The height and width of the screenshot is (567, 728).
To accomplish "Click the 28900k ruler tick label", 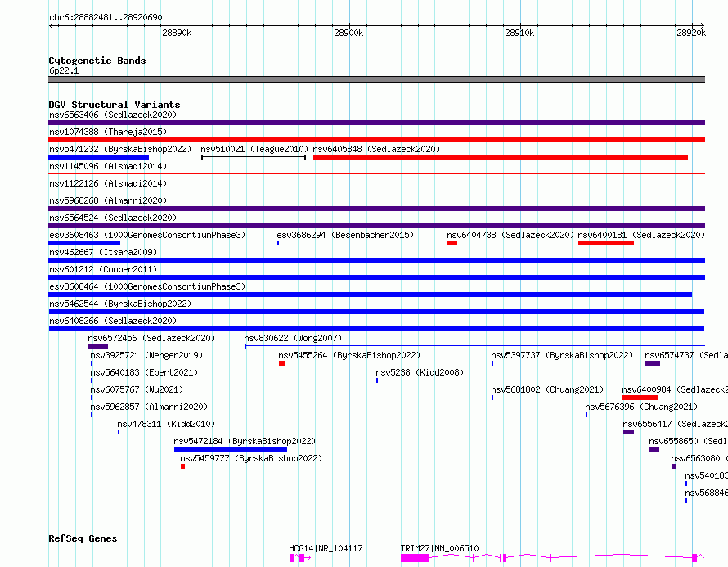I will tap(348, 33).
